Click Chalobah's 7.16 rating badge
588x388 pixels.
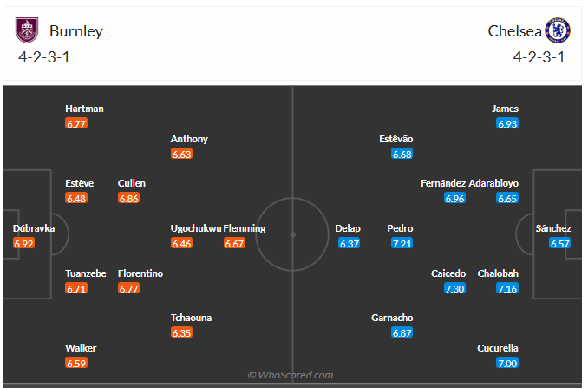click(507, 288)
